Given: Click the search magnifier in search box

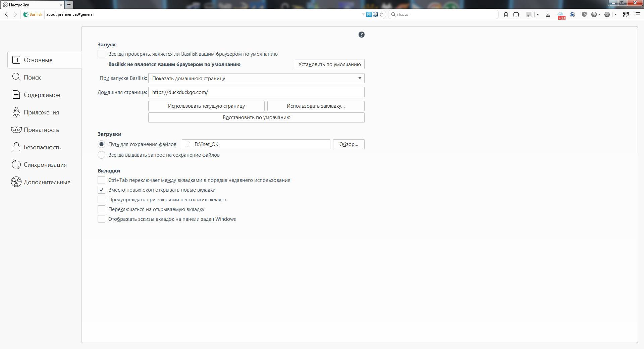Looking at the screenshot, I should click(x=393, y=14).
